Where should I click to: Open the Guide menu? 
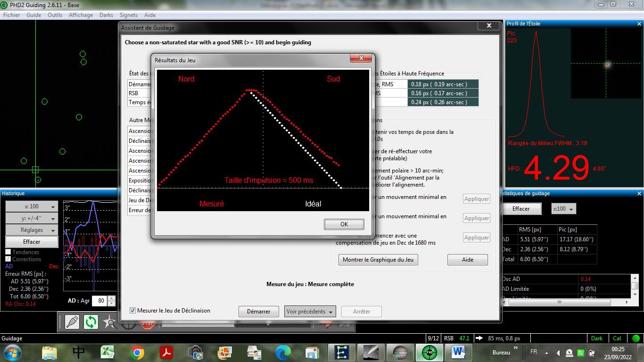coord(33,15)
